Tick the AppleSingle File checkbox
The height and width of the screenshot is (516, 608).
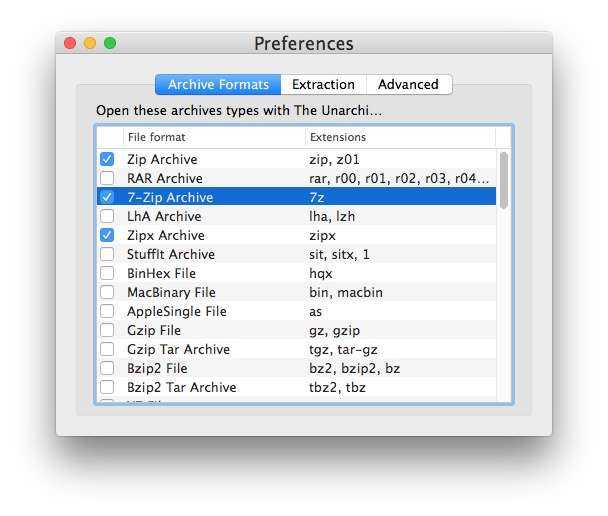(x=107, y=311)
